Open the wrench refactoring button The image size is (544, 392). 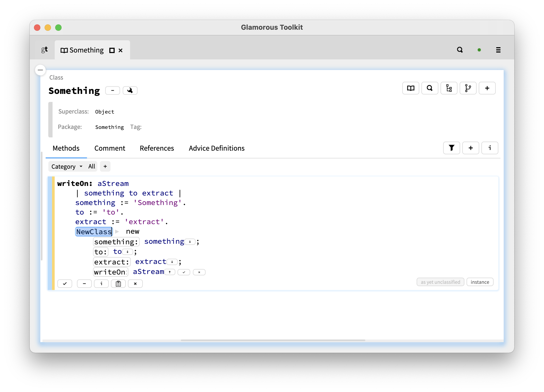[130, 90]
